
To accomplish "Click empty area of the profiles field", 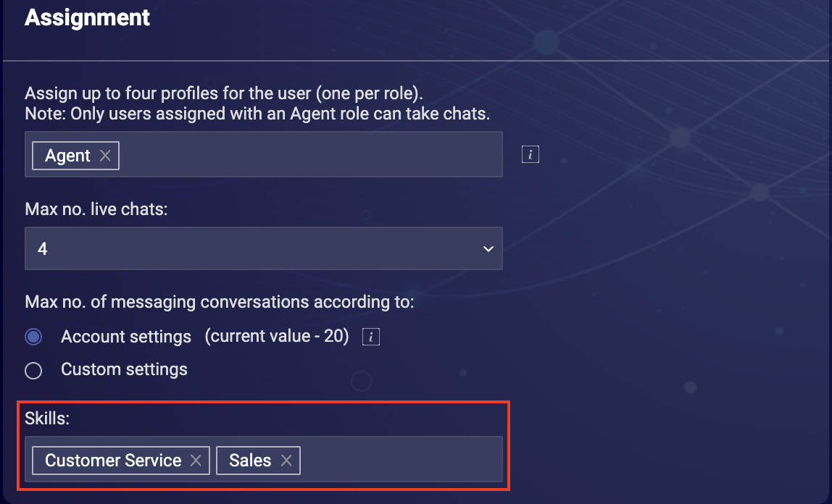I will (310, 155).
